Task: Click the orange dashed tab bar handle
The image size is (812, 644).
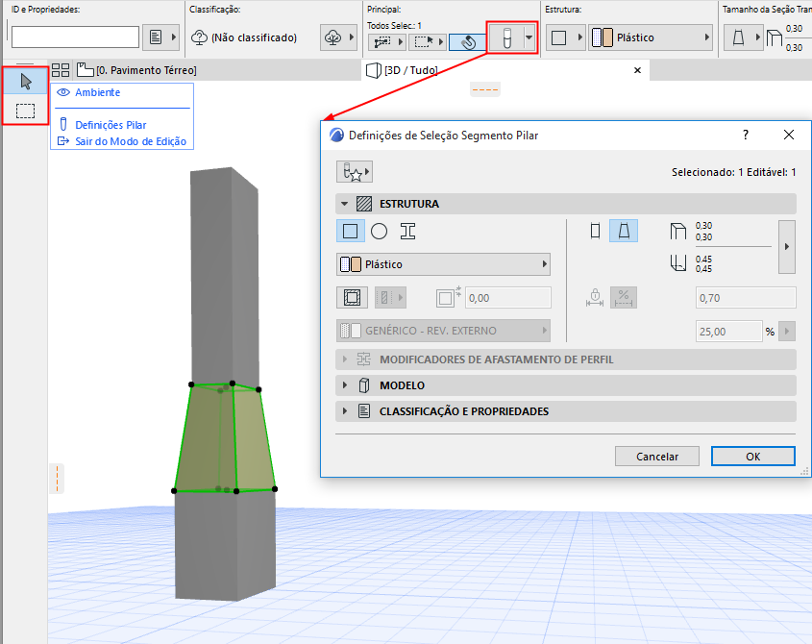Action: point(485,89)
